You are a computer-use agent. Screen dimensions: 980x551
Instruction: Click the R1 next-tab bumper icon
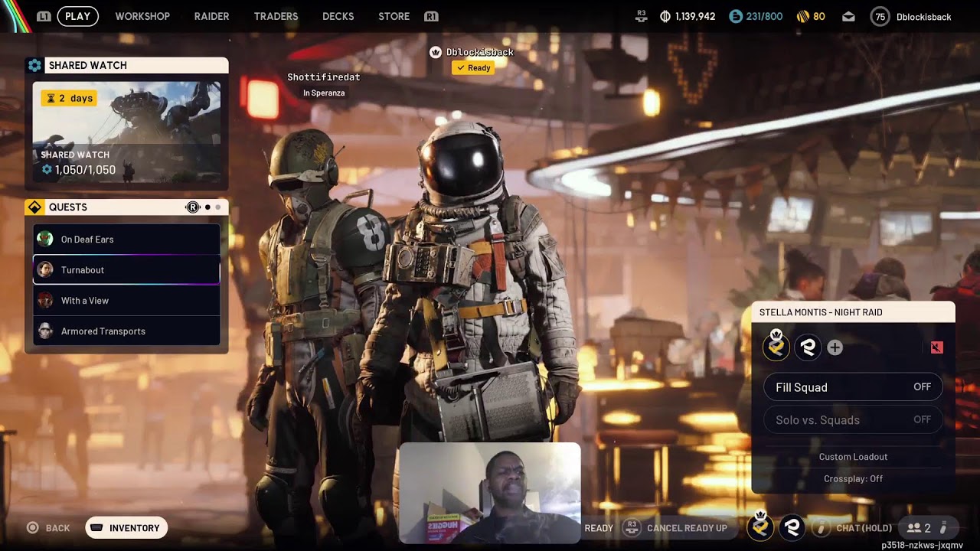(431, 16)
